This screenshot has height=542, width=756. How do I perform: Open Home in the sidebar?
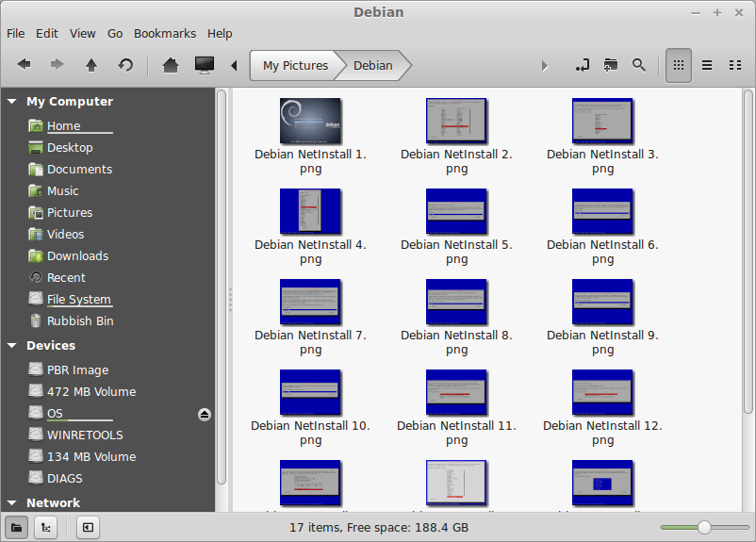tap(64, 125)
